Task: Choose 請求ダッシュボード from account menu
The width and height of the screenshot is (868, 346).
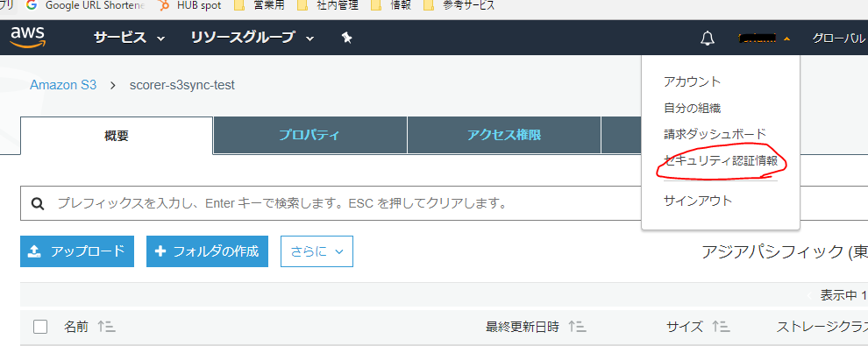Action: click(x=715, y=134)
